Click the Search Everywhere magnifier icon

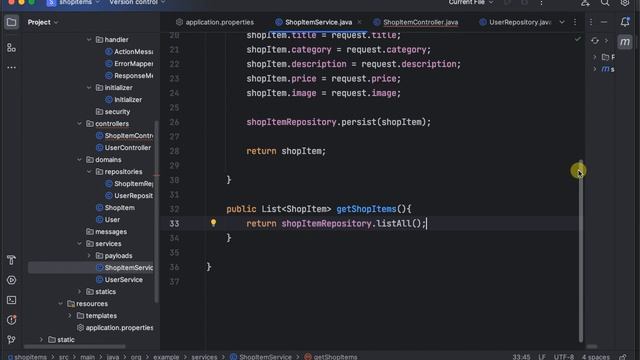click(x=605, y=2)
